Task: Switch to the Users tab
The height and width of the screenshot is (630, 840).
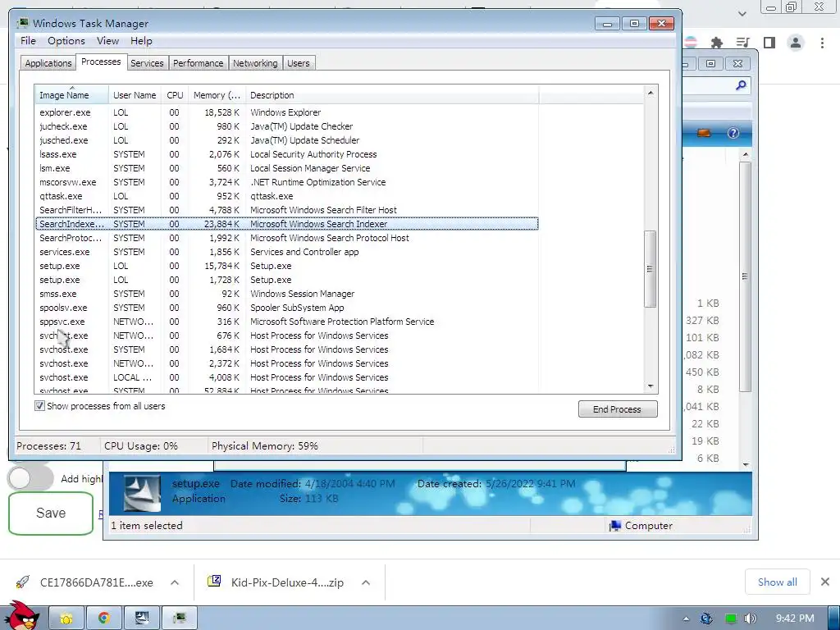Action: (x=299, y=63)
